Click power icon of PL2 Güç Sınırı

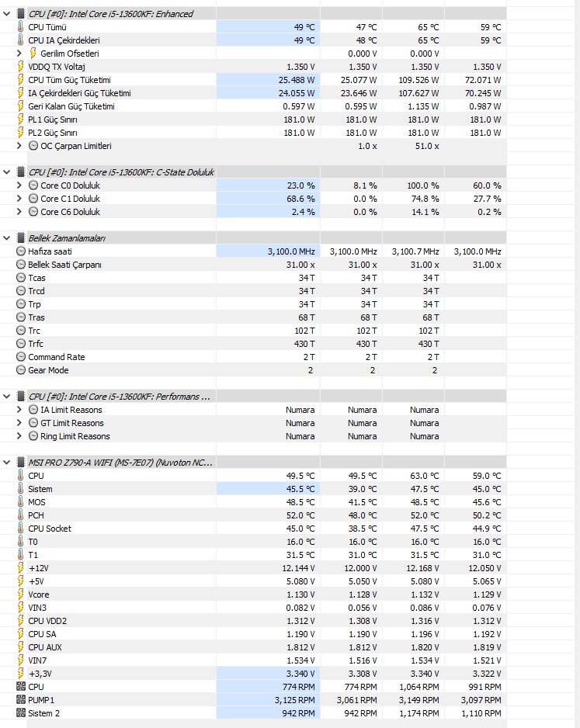[x=20, y=133]
